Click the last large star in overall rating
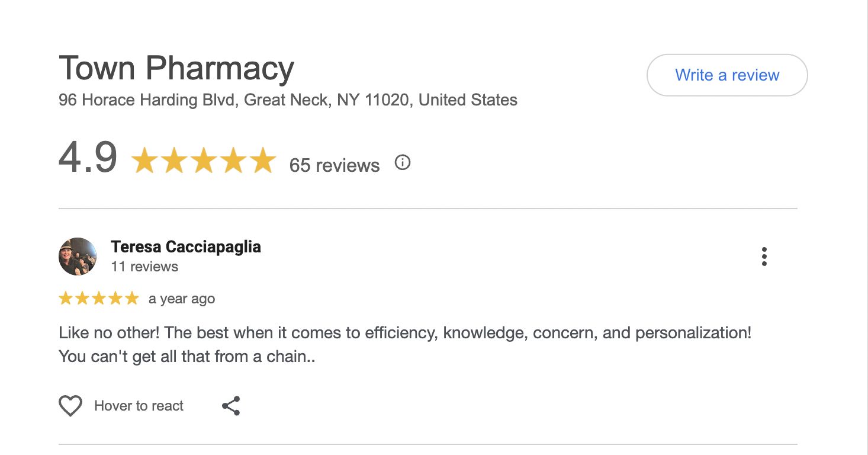868x455 pixels. (x=262, y=161)
